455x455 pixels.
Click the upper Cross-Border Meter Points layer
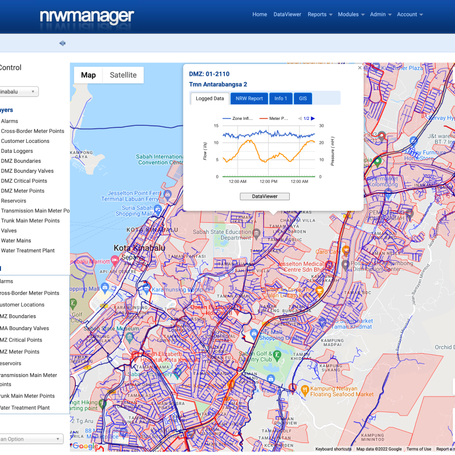coord(32,131)
